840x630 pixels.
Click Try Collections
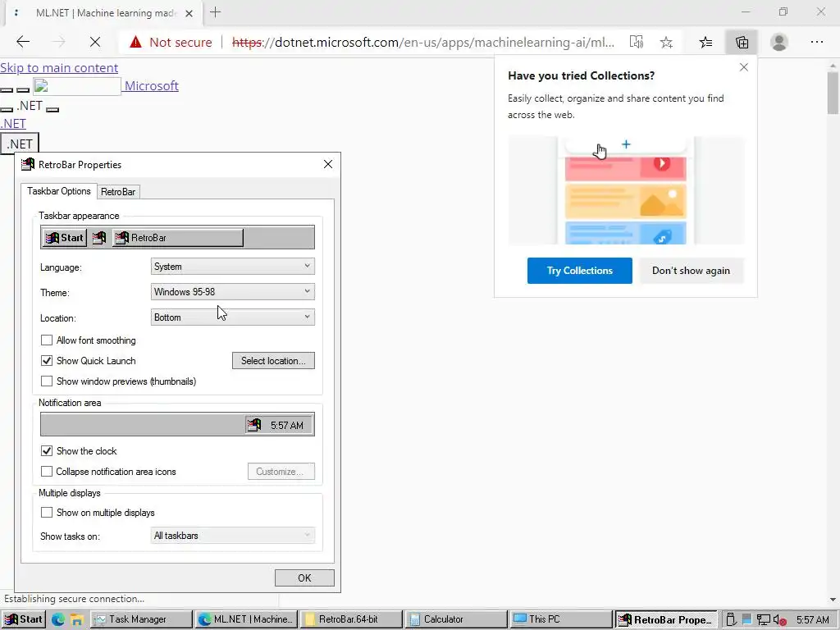(580, 271)
